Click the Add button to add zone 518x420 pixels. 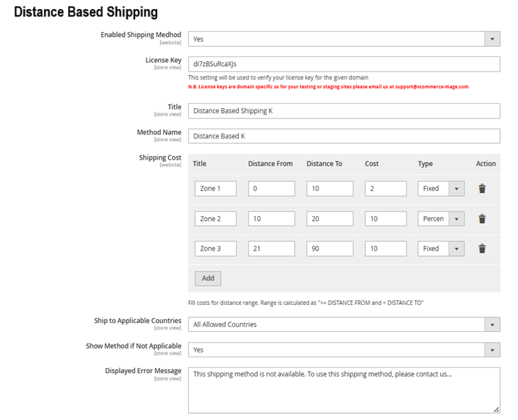click(208, 278)
